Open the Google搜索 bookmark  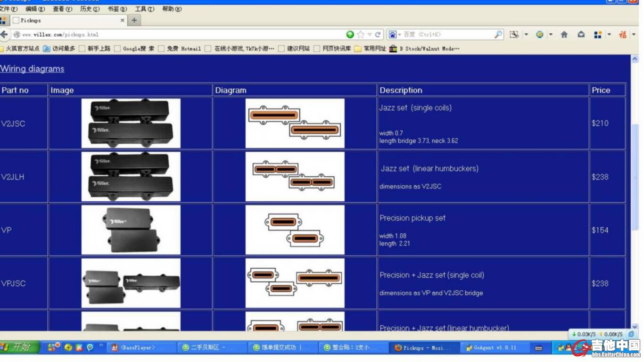(x=134, y=49)
